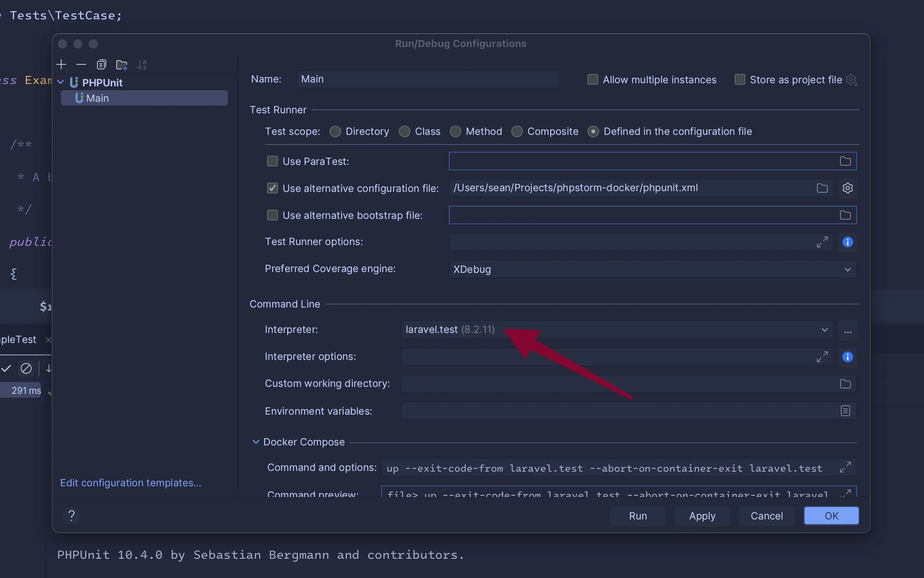Confirm with the OK button
The width and height of the screenshot is (924, 578).
pos(831,516)
